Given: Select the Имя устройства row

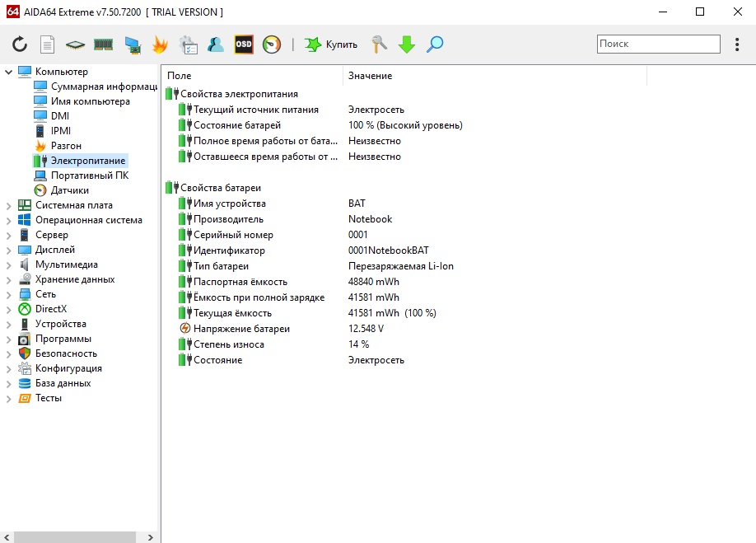Looking at the screenshot, I should (x=272, y=204).
